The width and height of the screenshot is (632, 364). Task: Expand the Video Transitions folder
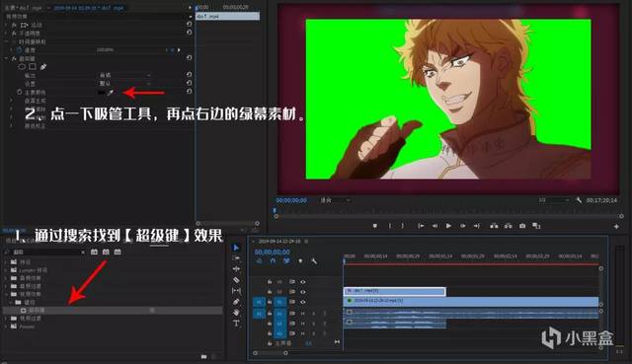[x=6, y=318]
